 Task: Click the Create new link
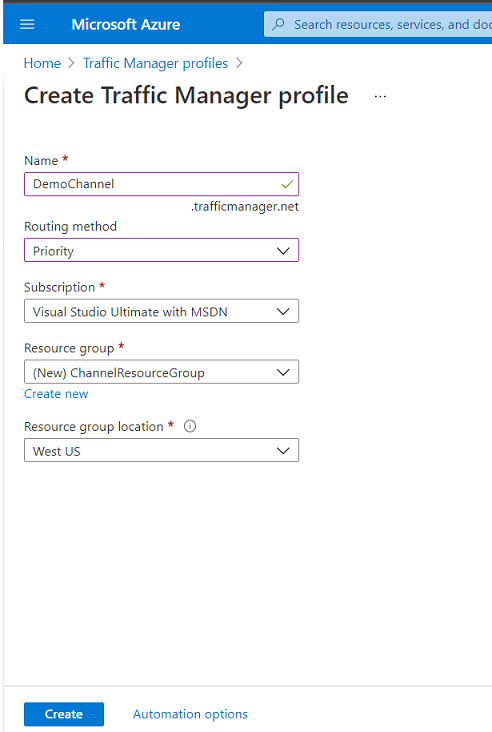[x=56, y=394]
